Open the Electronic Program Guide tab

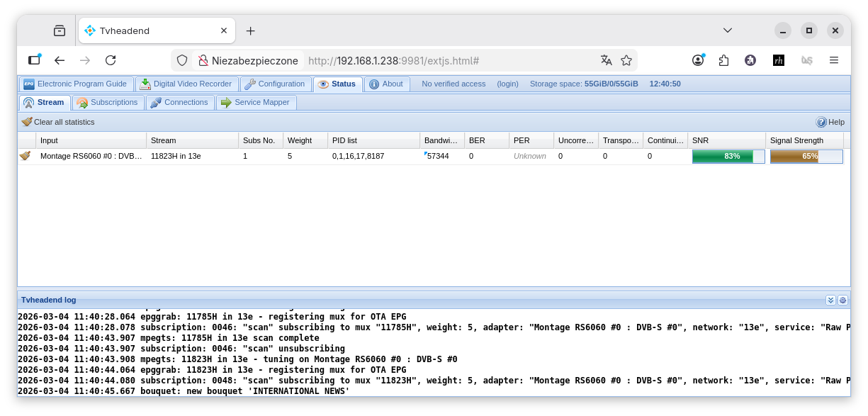pos(76,84)
